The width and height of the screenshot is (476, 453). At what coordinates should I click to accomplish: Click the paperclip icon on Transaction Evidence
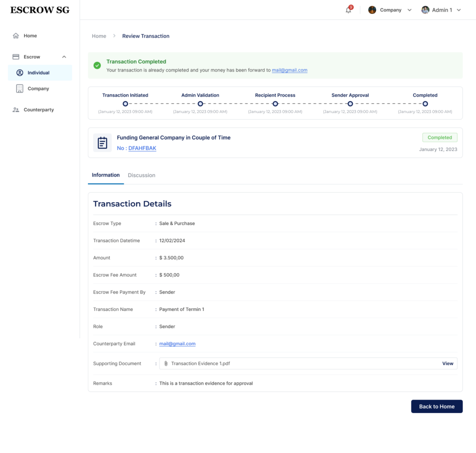pos(166,363)
